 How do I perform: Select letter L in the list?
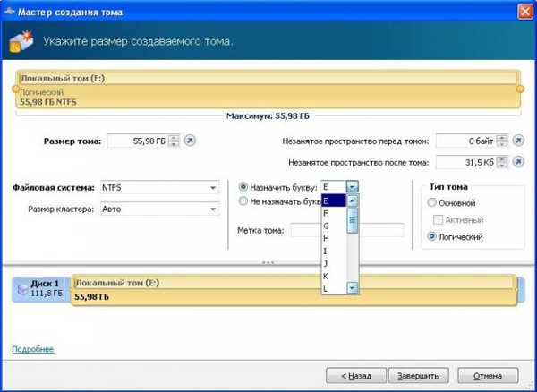click(x=334, y=288)
